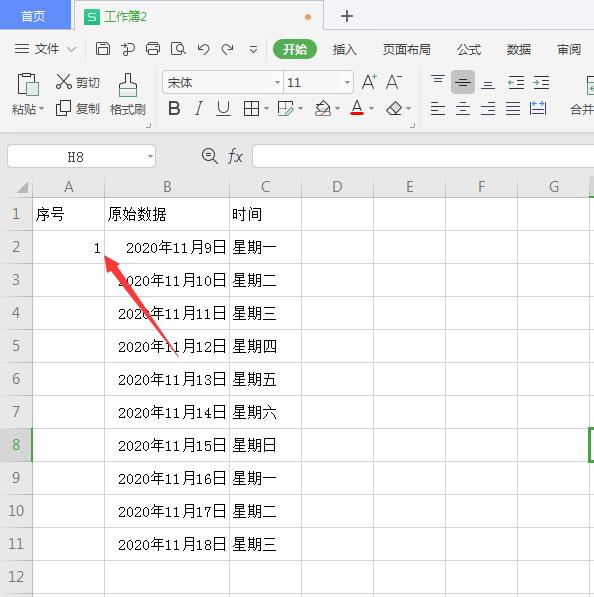Toggle center horizontal alignment
This screenshot has height=597, width=594.
click(463, 109)
